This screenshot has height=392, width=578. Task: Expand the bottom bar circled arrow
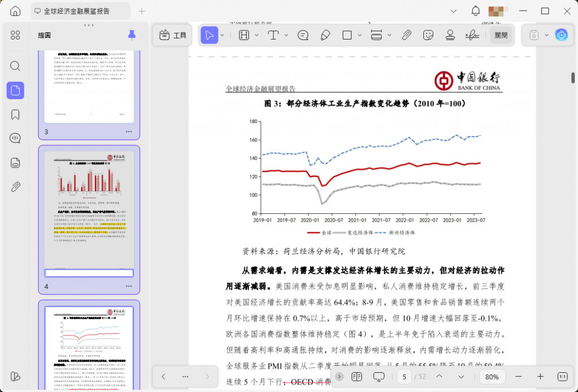pyautogui.click(x=339, y=377)
